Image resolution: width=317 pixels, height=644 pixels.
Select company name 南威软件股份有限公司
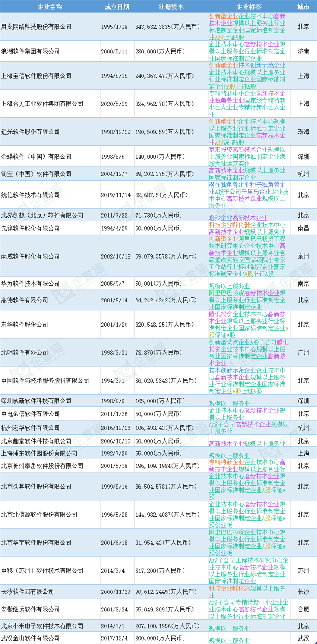(x=30, y=256)
